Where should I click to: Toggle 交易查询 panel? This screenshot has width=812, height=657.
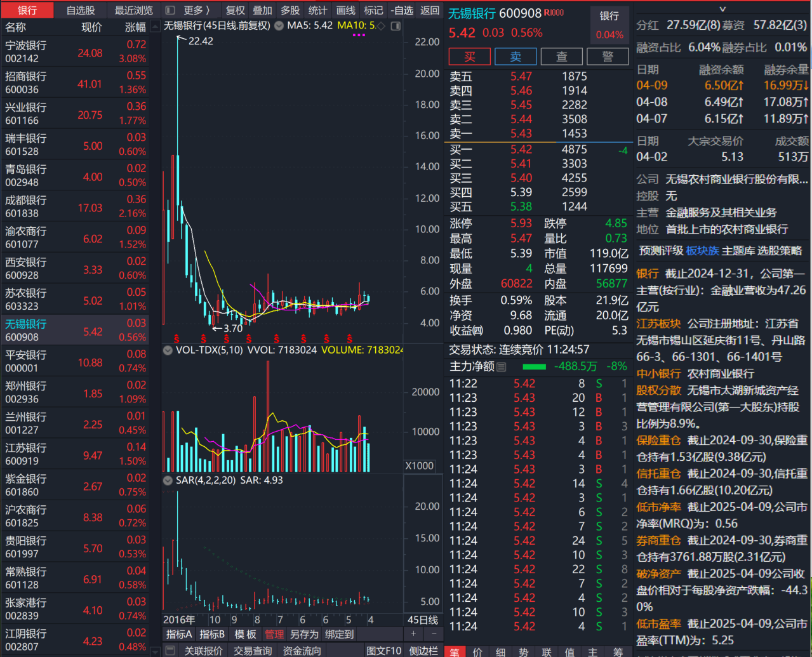pyautogui.click(x=253, y=651)
